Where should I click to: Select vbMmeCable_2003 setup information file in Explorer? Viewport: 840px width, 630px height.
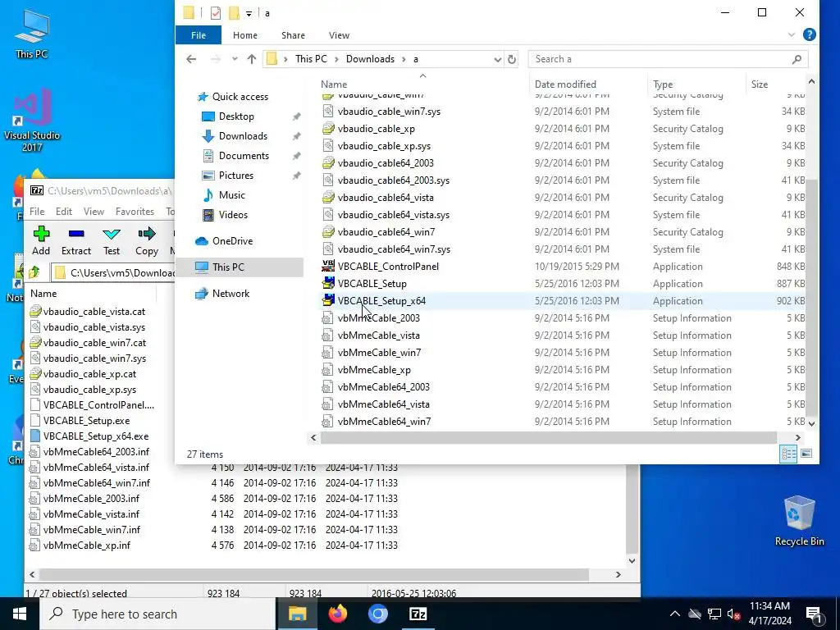[379, 318]
